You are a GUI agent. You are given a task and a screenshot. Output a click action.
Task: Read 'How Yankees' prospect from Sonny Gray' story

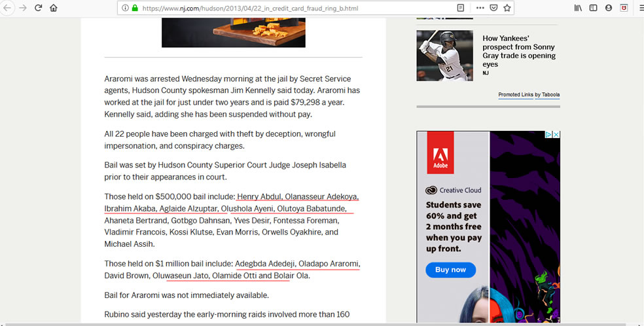[x=519, y=51]
